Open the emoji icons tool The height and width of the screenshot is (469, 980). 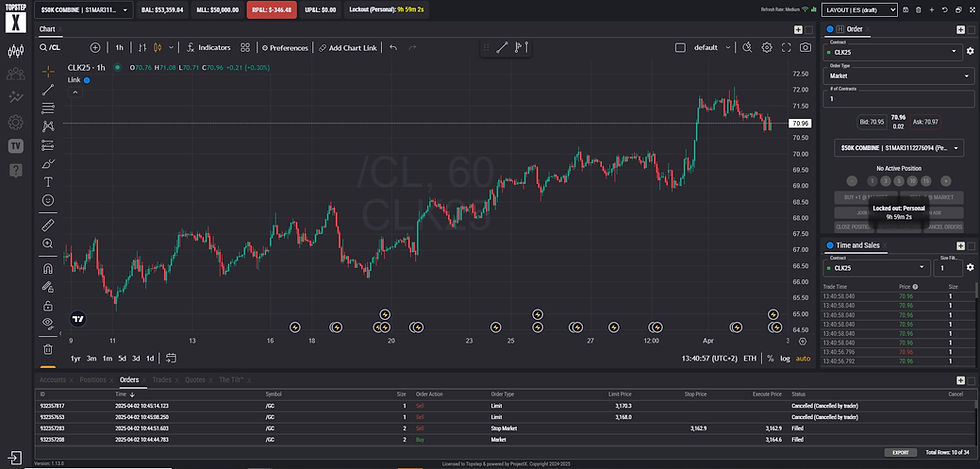pos(48,200)
